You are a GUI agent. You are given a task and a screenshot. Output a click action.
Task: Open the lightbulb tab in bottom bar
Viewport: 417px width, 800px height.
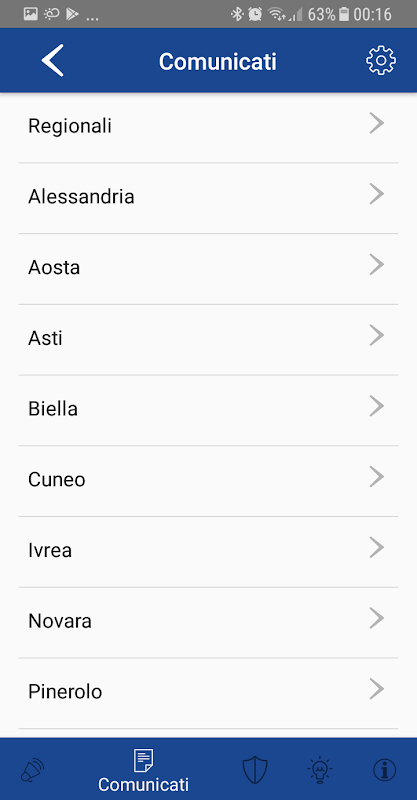coord(320,770)
